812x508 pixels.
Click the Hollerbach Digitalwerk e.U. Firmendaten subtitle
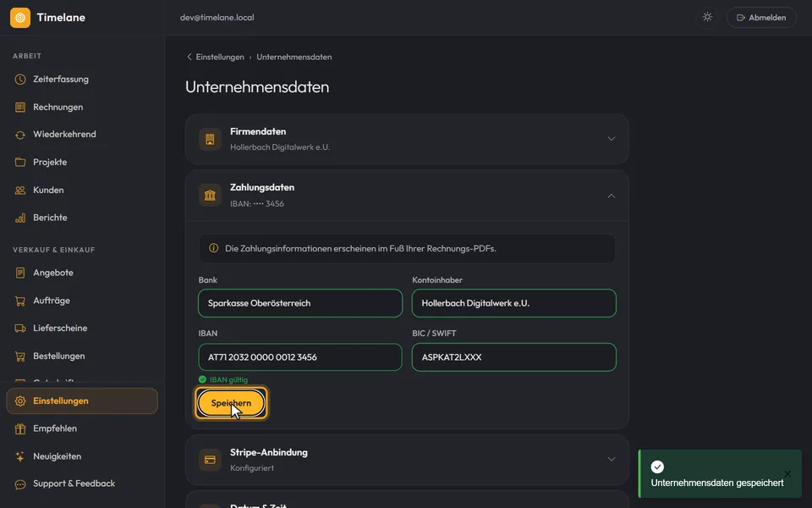(280, 147)
